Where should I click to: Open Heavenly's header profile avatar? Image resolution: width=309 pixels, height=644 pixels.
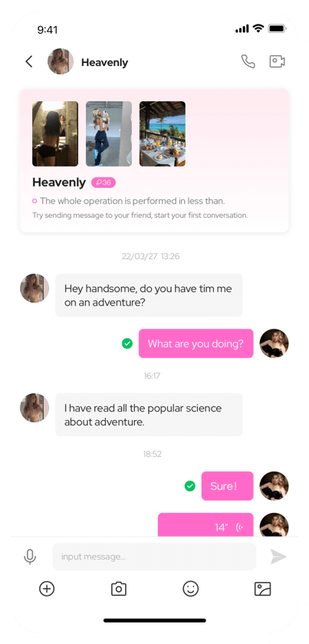pyautogui.click(x=61, y=61)
